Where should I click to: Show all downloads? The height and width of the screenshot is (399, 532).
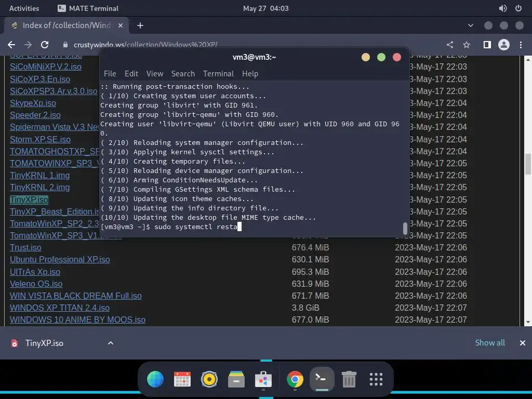490,343
